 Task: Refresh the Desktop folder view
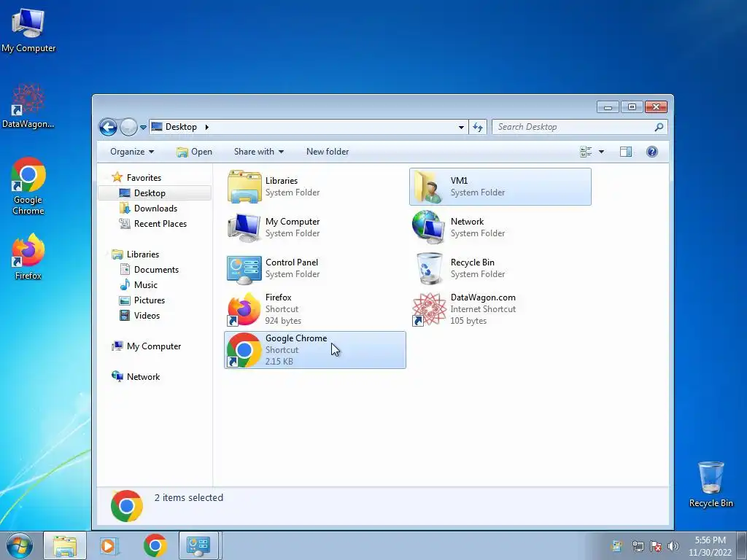pyautogui.click(x=478, y=127)
